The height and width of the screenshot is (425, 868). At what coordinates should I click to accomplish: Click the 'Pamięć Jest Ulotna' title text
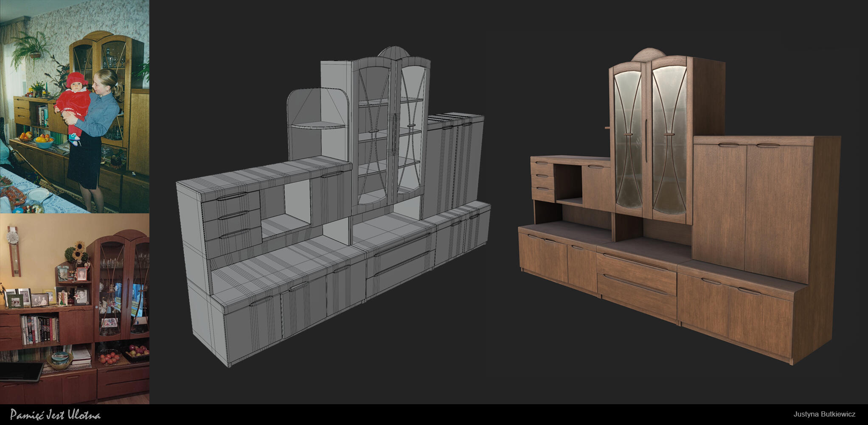tap(55, 415)
